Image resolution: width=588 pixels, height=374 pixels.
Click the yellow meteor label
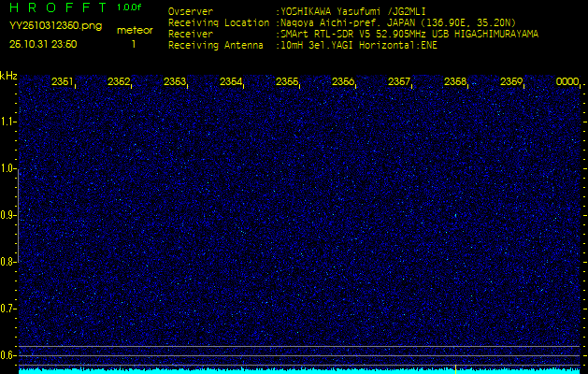point(134,30)
